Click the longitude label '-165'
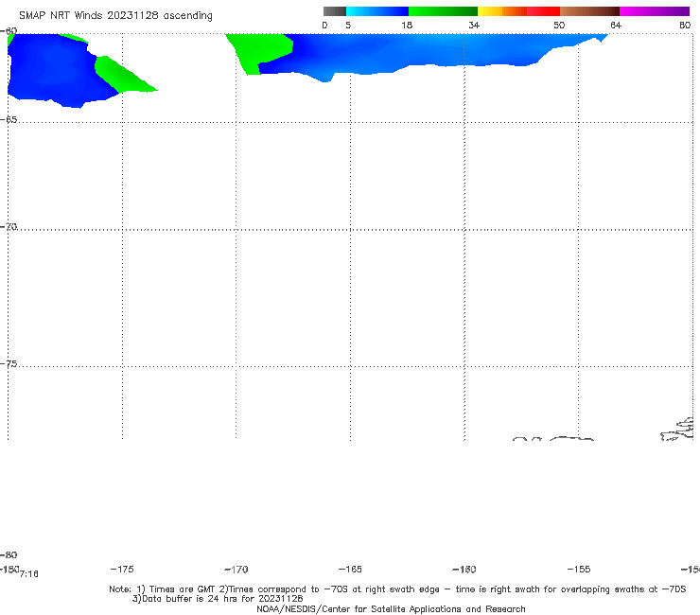Viewport: 700px width, 615px height. pos(350,569)
